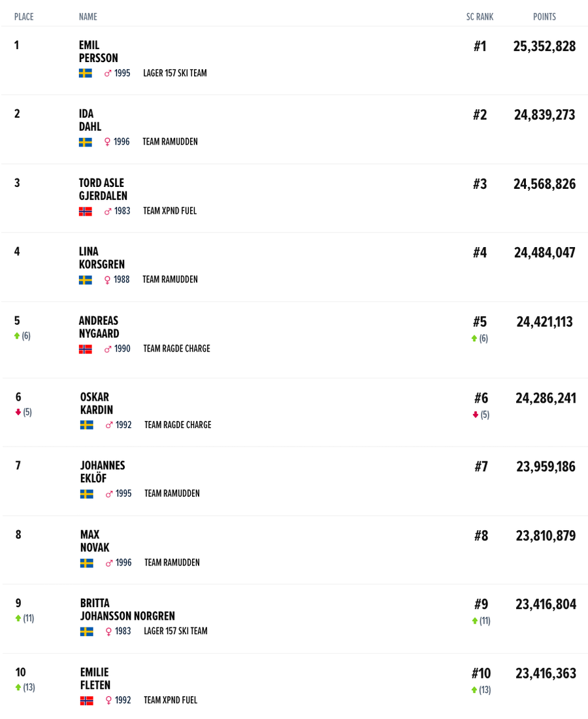
Task: Click the Lager 157 Ski Team label under Emil Persson
Action: coord(175,73)
